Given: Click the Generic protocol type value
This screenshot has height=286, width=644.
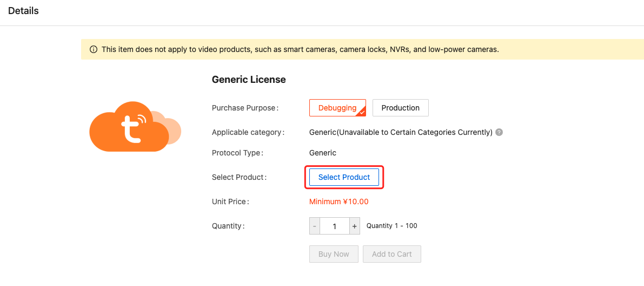Looking at the screenshot, I should 322,153.
